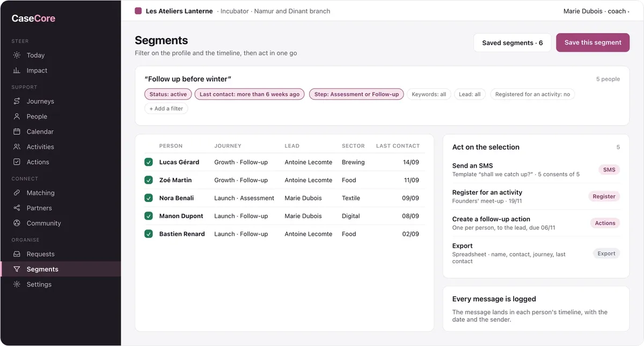Sort by the PERSON column header

pos(171,146)
